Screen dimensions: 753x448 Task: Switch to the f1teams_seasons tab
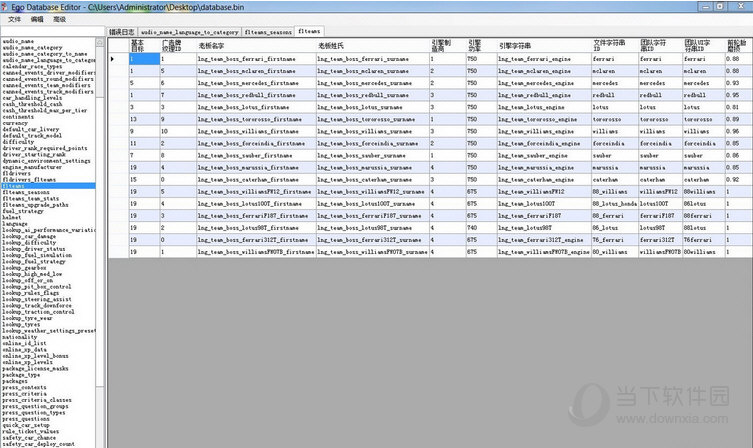(x=268, y=32)
